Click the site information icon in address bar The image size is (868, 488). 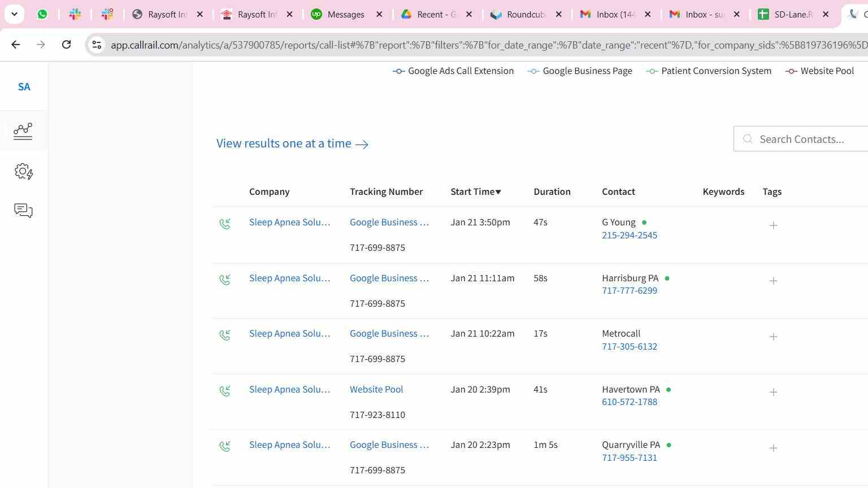pyautogui.click(x=97, y=45)
